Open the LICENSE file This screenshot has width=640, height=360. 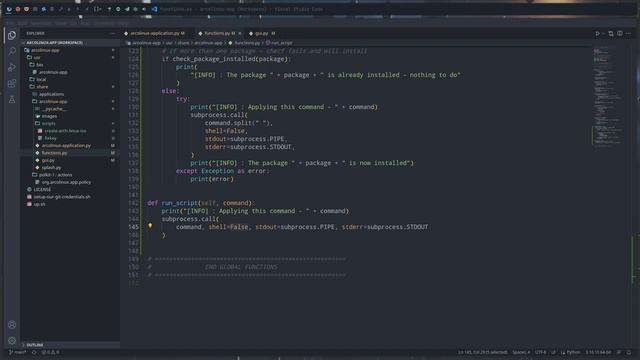[71, 190]
